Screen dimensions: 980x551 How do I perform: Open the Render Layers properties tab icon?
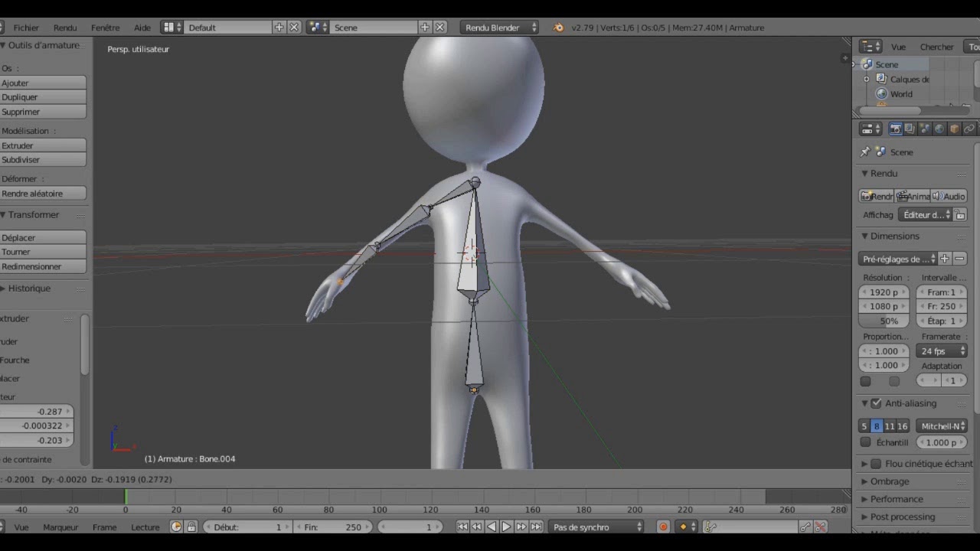point(910,129)
